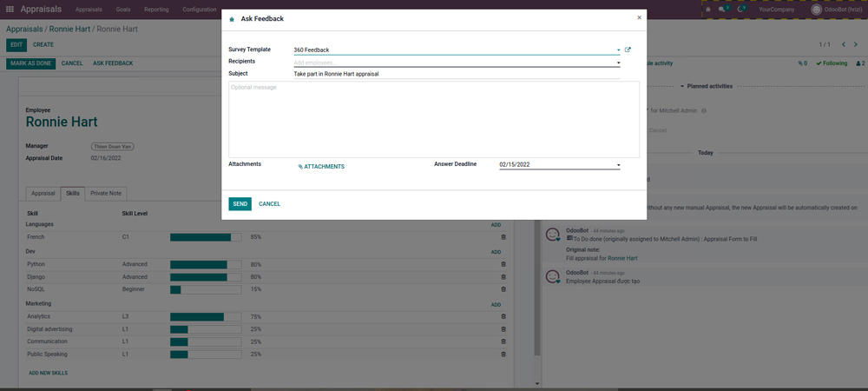Close the Ask Feedback dialog
The height and width of the screenshot is (391, 868).
pos(640,17)
